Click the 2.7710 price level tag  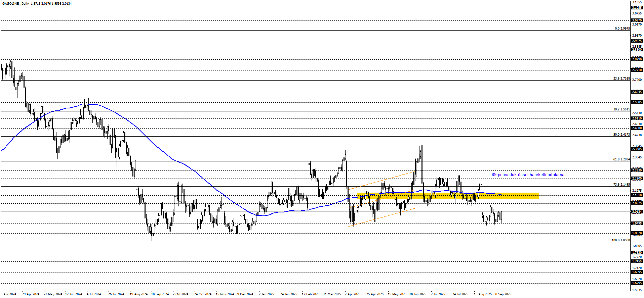pos(637,70)
